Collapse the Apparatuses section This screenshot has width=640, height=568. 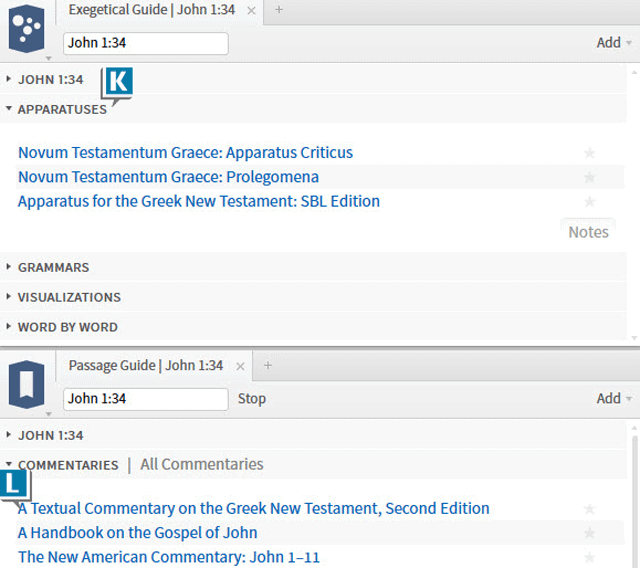tap(62, 109)
